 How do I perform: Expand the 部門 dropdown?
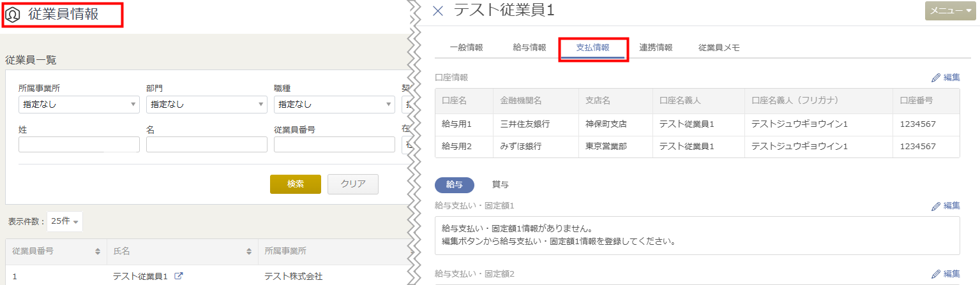tap(206, 104)
